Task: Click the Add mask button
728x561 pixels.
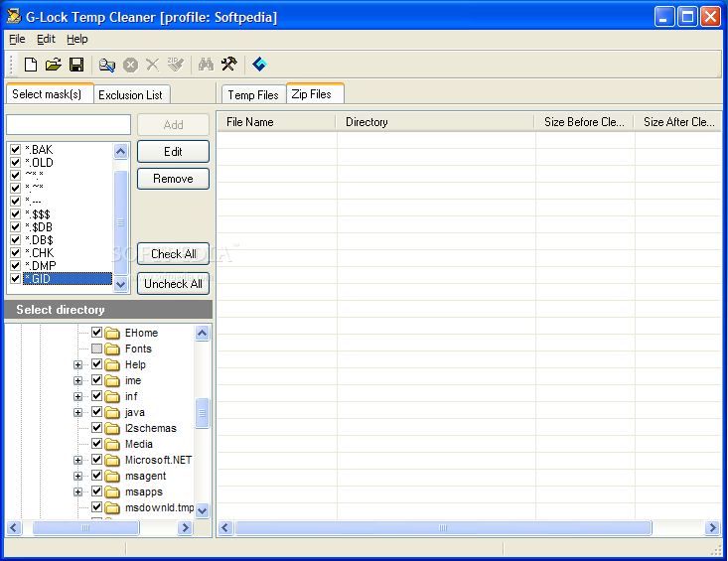Action: [173, 125]
